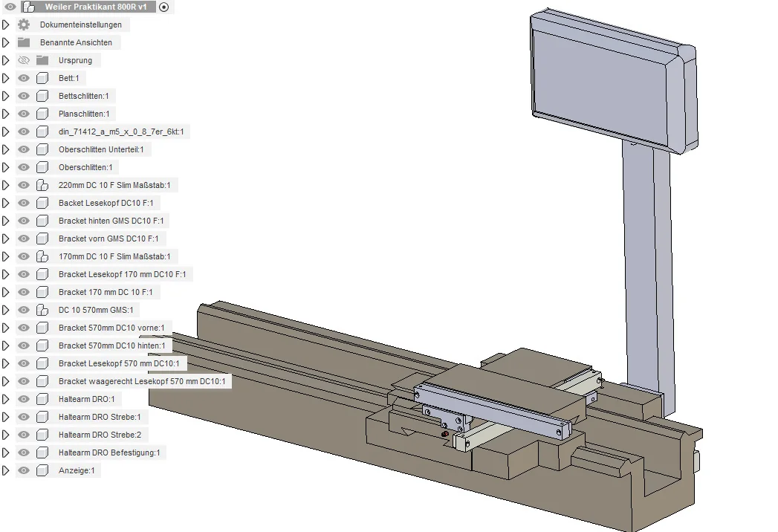The height and width of the screenshot is (532, 778).
Task: Select the Bracket hinten GMS DC10 F:1 label
Action: (x=111, y=221)
